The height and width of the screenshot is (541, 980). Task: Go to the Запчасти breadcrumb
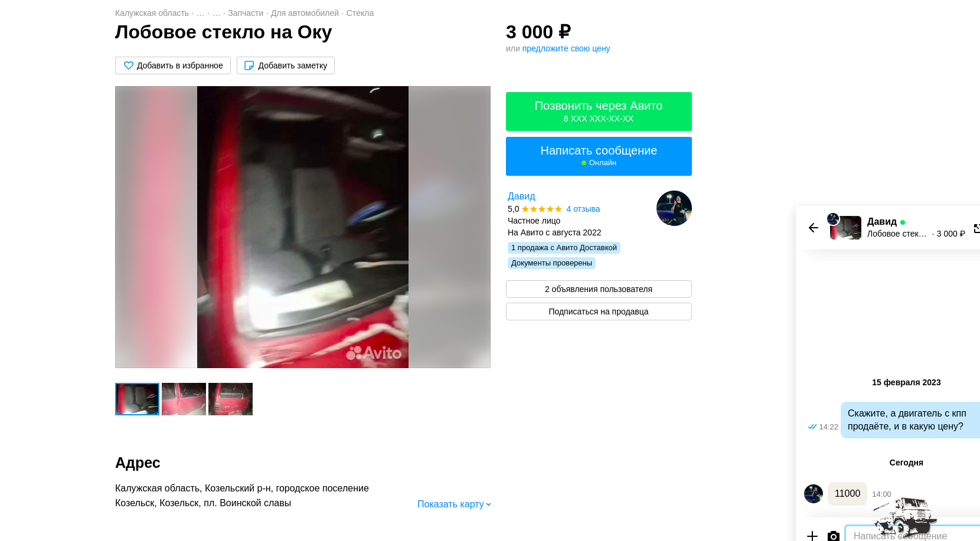pyautogui.click(x=246, y=13)
